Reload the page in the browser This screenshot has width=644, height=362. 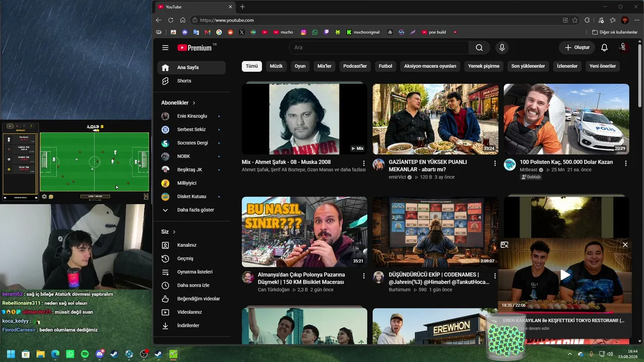pyautogui.click(x=171, y=20)
